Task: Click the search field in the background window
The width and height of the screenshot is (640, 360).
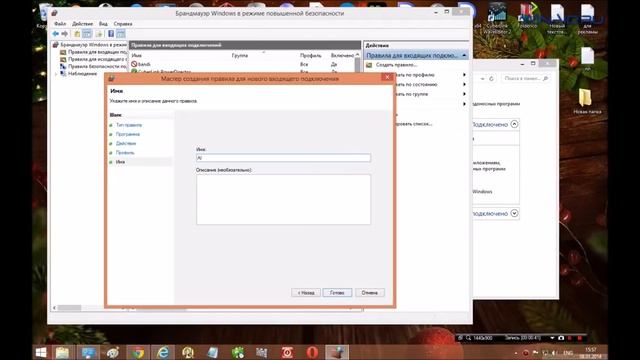Action: (x=526, y=78)
